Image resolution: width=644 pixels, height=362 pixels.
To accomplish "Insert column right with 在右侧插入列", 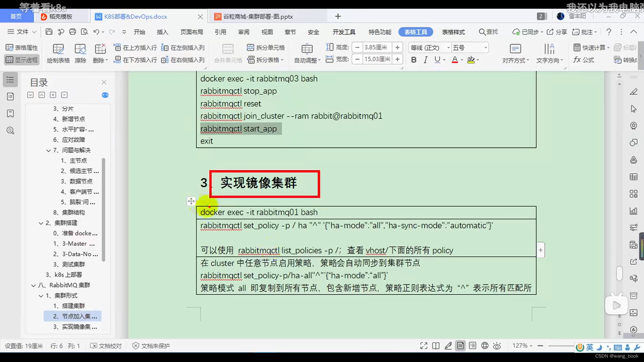I will click(183, 60).
